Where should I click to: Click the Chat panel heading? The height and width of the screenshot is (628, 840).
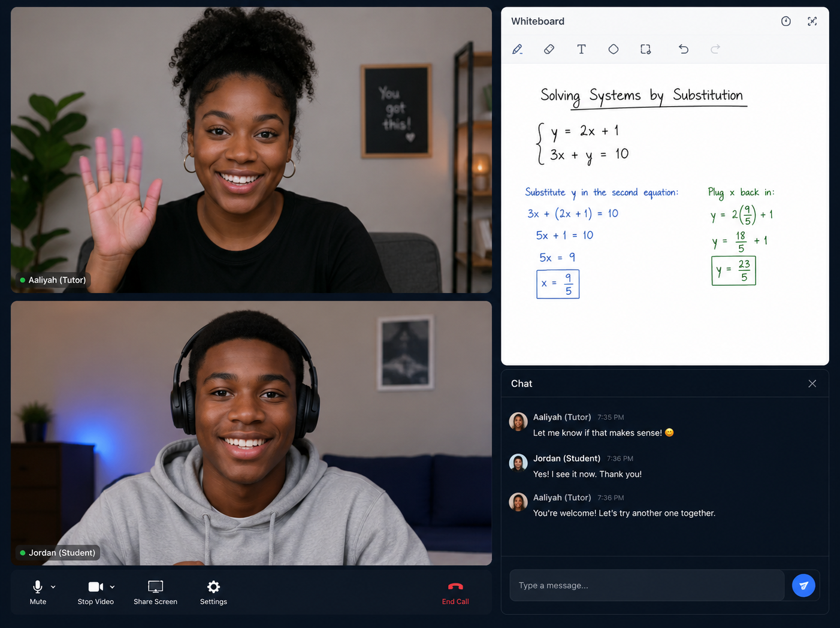click(x=521, y=384)
